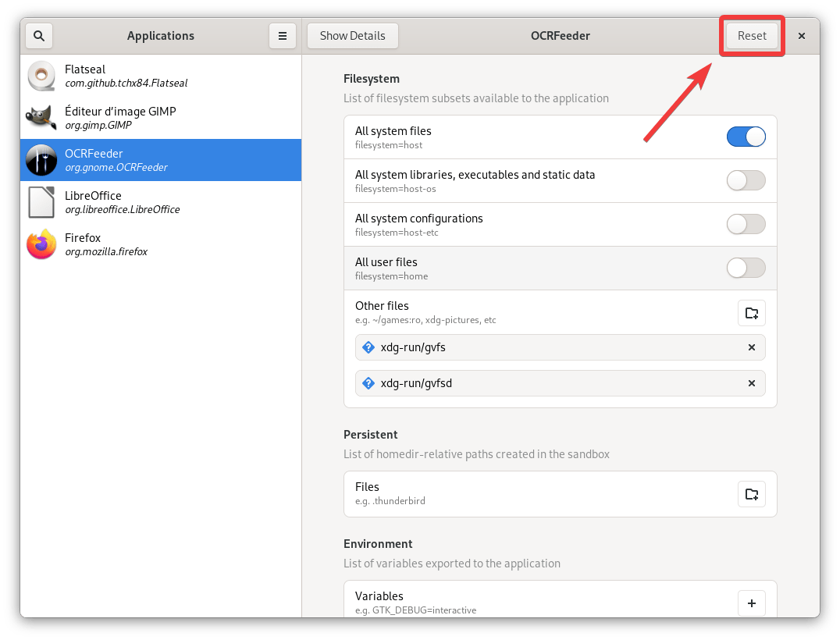This screenshot has width=840, height=640.
Task: Turn on All user files toggle
Action: pos(746,268)
